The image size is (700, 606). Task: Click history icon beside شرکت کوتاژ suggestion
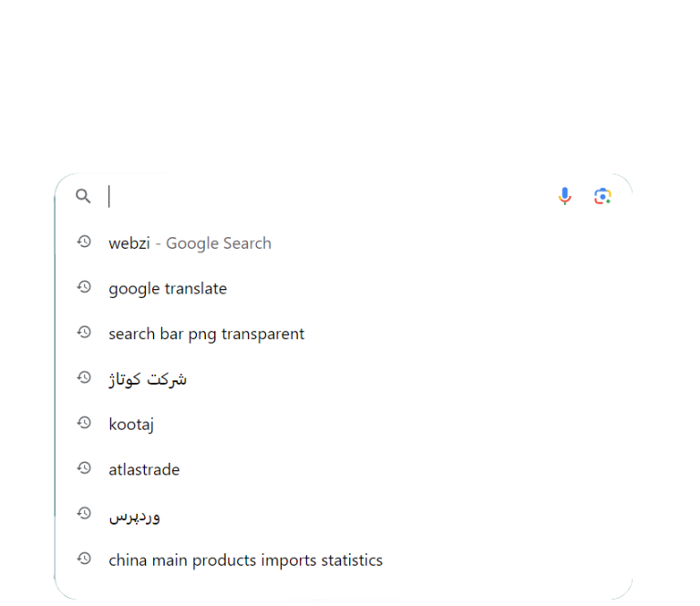click(x=84, y=377)
